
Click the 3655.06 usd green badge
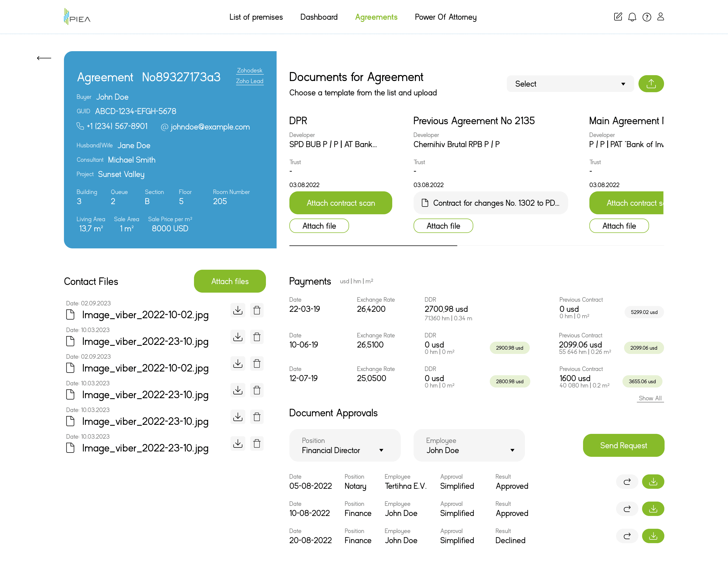point(642,381)
